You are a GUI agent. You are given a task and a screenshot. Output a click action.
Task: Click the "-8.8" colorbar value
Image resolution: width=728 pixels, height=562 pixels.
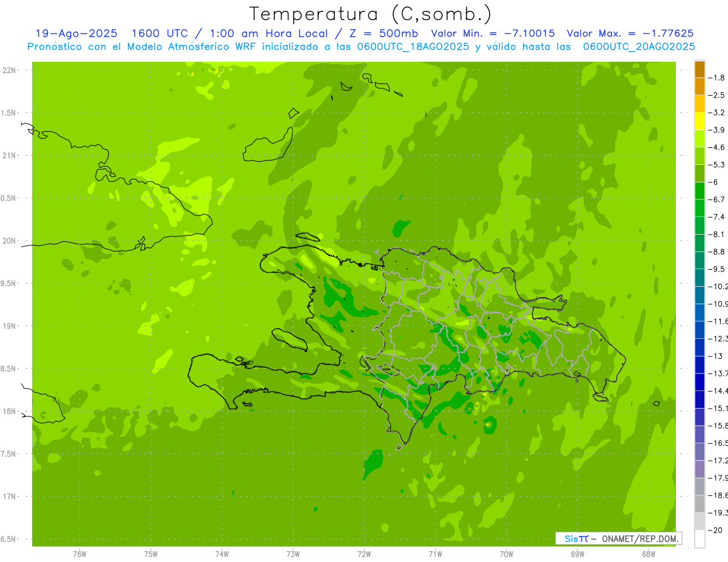718,252
